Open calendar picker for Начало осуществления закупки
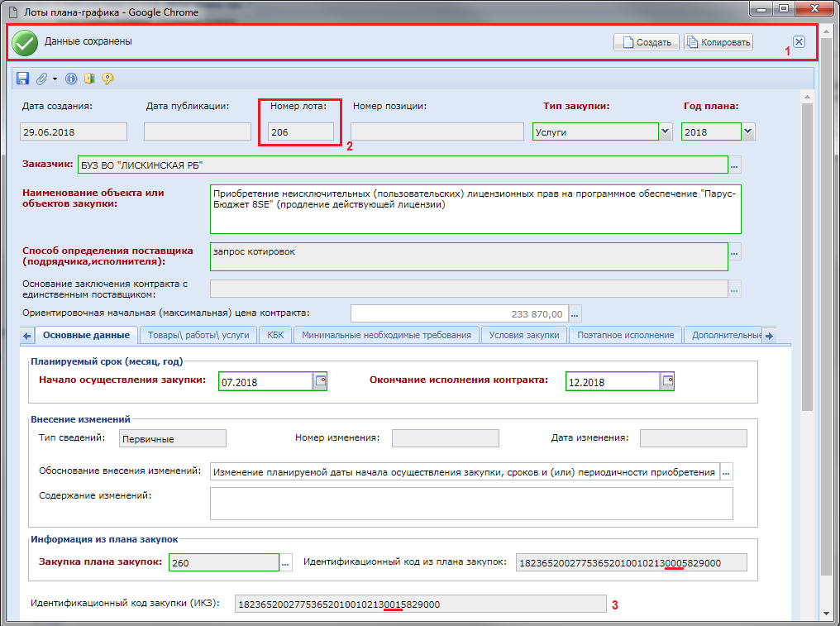This screenshot has height=626, width=840. [x=320, y=381]
